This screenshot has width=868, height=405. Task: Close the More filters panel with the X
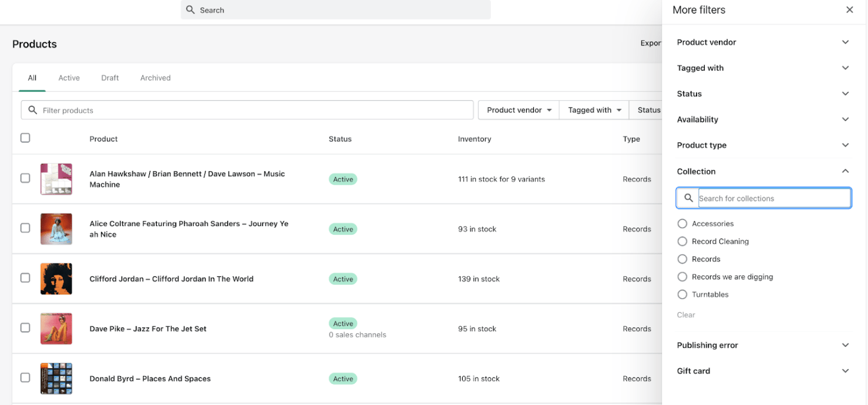pyautogui.click(x=849, y=9)
